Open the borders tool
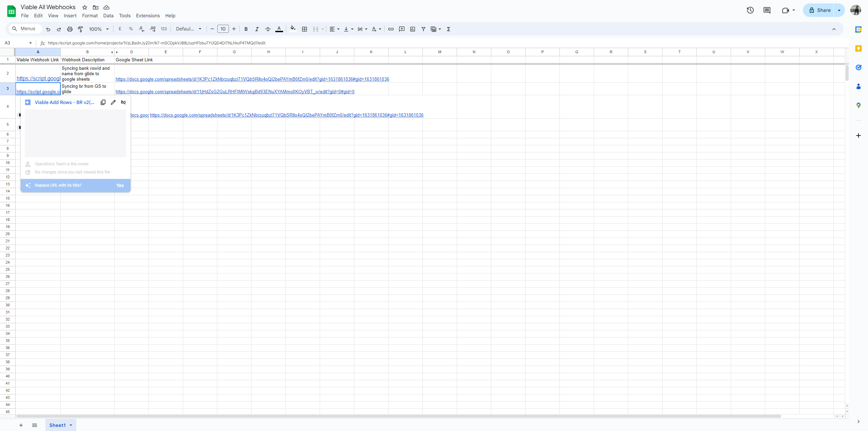Image resolution: width=868 pixels, height=431 pixels. [304, 29]
